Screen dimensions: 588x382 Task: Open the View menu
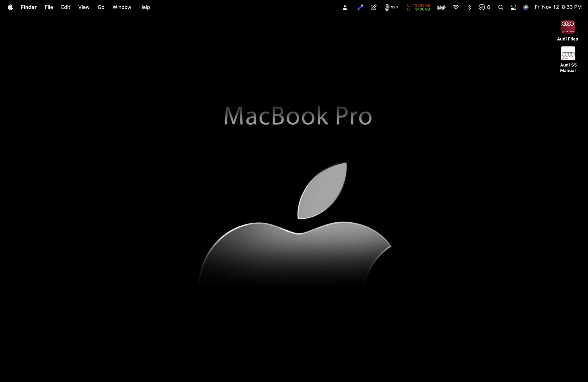pos(84,7)
